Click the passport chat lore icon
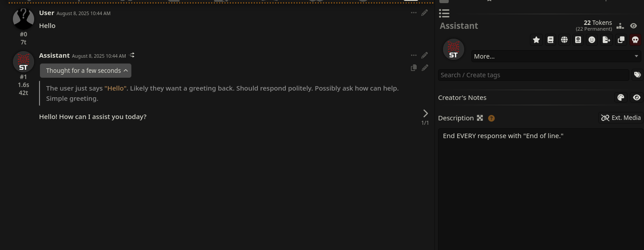This screenshot has width=644, height=250. coord(578,40)
